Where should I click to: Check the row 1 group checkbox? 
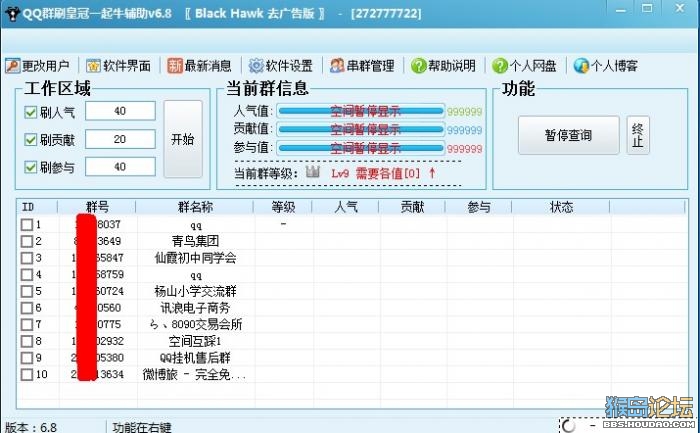pyautogui.click(x=27, y=224)
